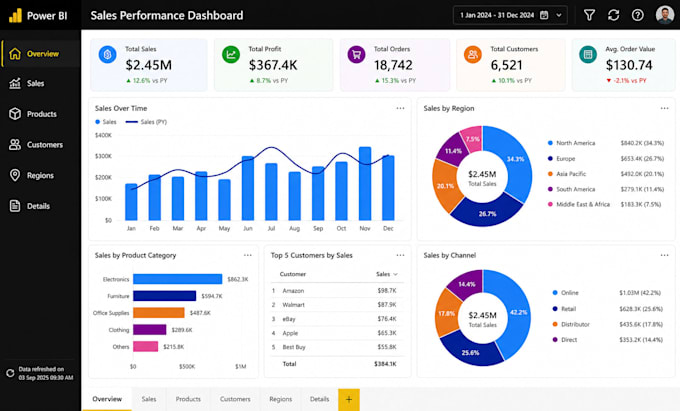Click the Products cube icon in sidebar

[15, 114]
